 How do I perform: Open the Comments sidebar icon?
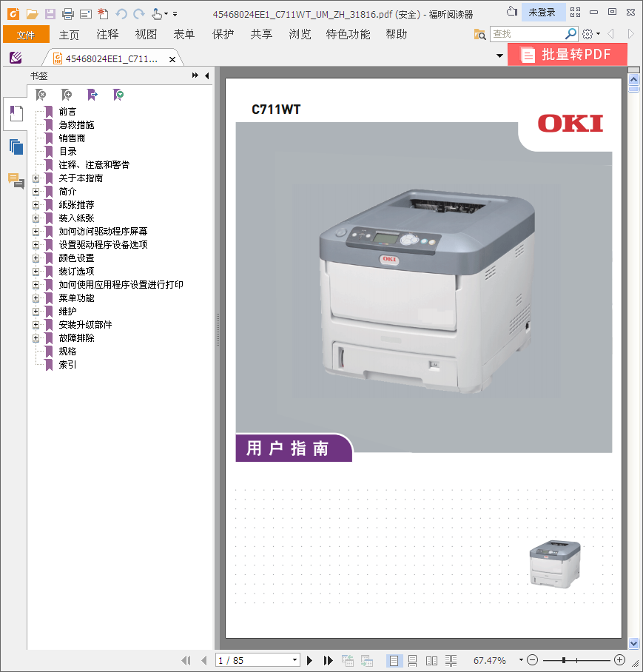16,181
